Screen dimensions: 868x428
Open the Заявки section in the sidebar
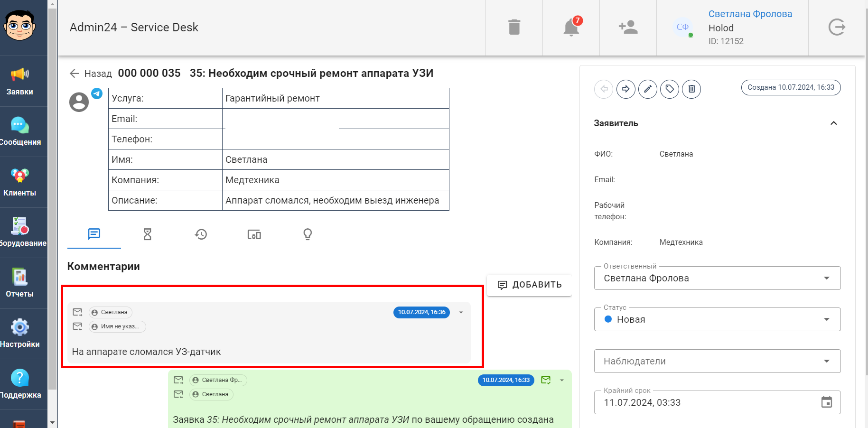[x=20, y=81]
